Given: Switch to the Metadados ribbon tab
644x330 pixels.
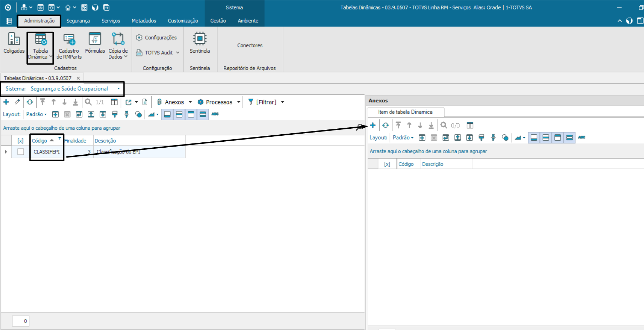Looking at the screenshot, I should tap(144, 21).
